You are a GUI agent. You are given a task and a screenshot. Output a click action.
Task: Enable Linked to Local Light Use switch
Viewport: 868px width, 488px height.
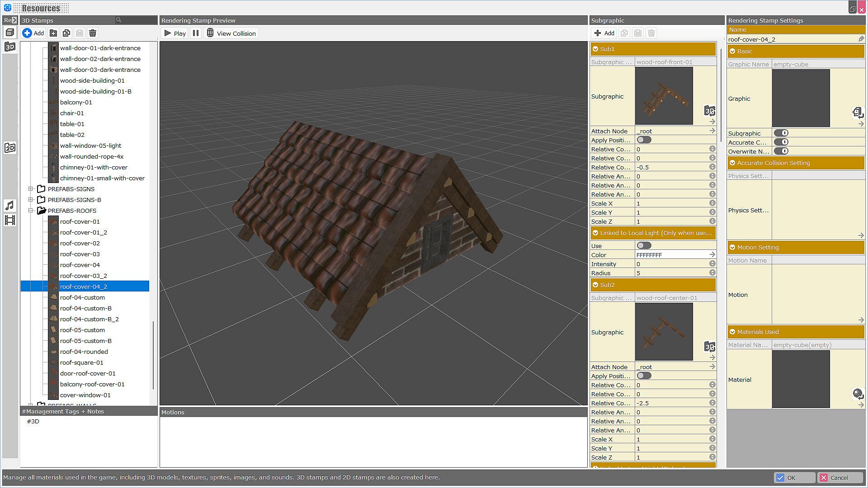point(644,246)
